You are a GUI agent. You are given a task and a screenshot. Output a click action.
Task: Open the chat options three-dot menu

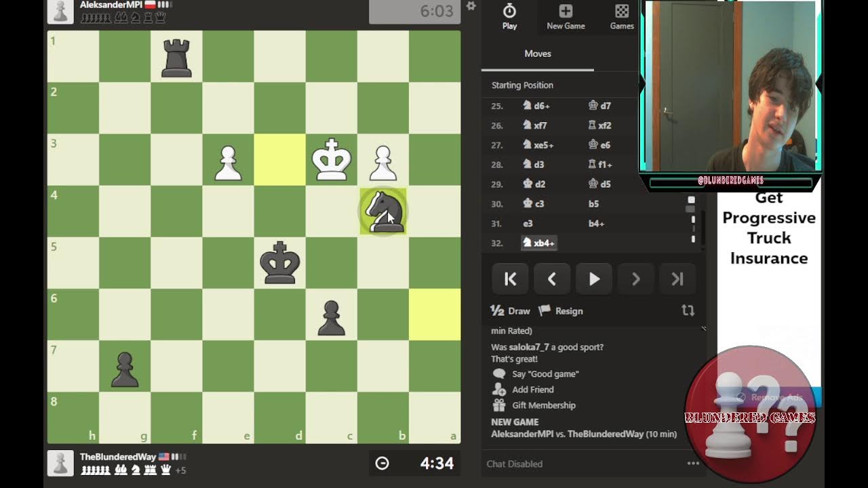693,464
